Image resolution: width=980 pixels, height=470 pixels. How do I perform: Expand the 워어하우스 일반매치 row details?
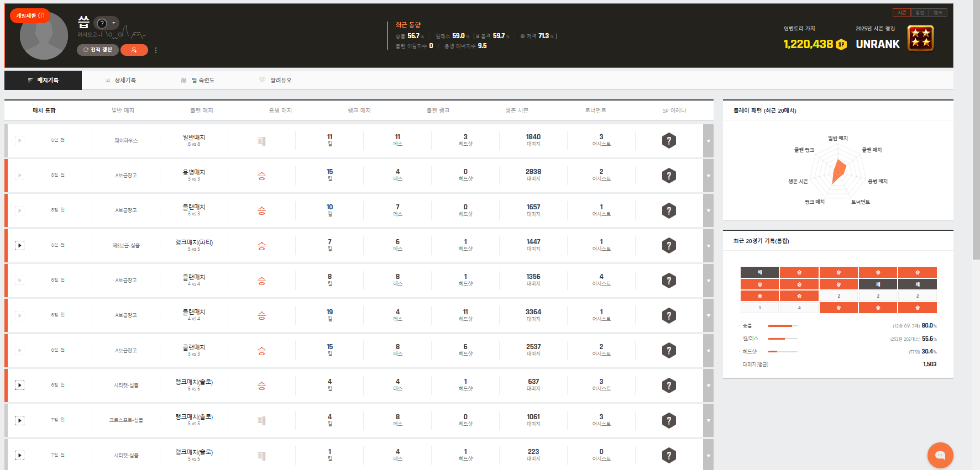click(x=708, y=141)
